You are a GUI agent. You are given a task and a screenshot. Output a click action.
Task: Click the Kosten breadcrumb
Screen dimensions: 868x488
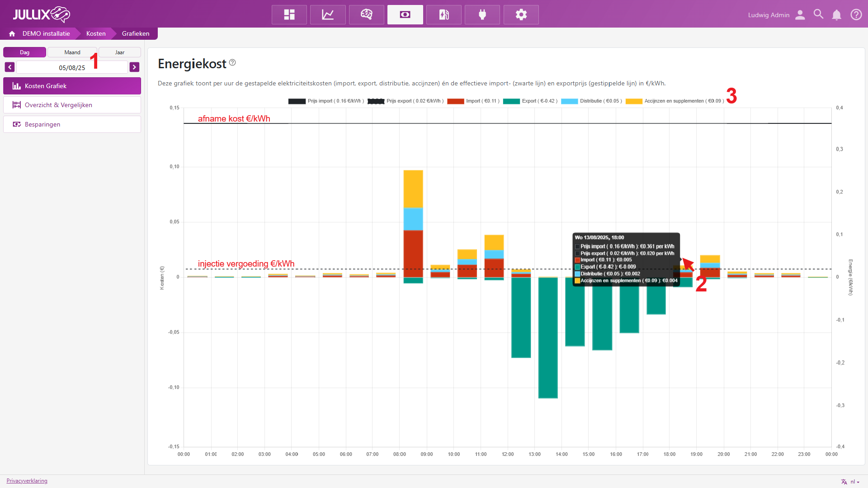(96, 33)
